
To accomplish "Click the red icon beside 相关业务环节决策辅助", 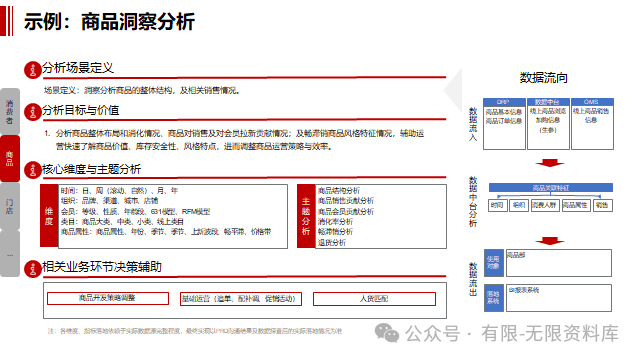I will 32,269.
